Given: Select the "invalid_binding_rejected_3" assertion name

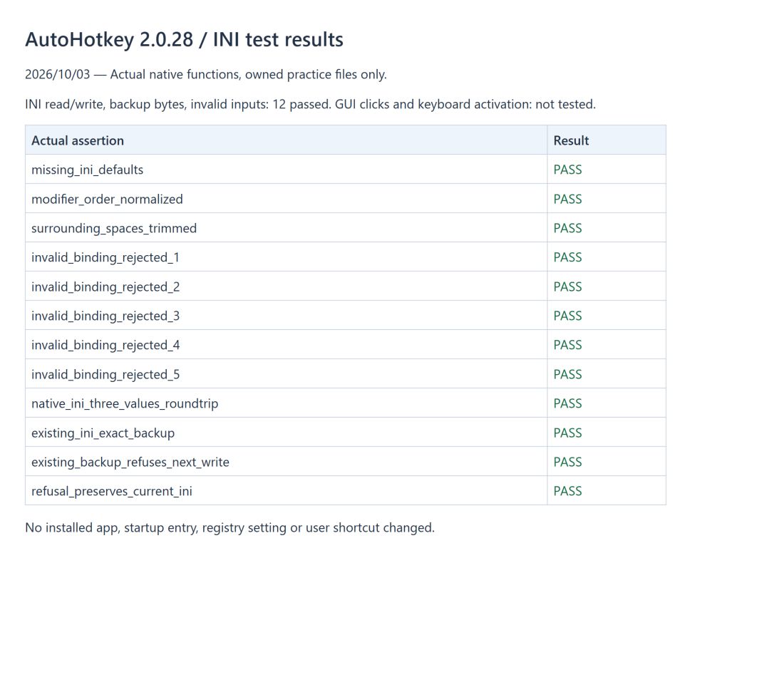Looking at the screenshot, I should 105,316.
